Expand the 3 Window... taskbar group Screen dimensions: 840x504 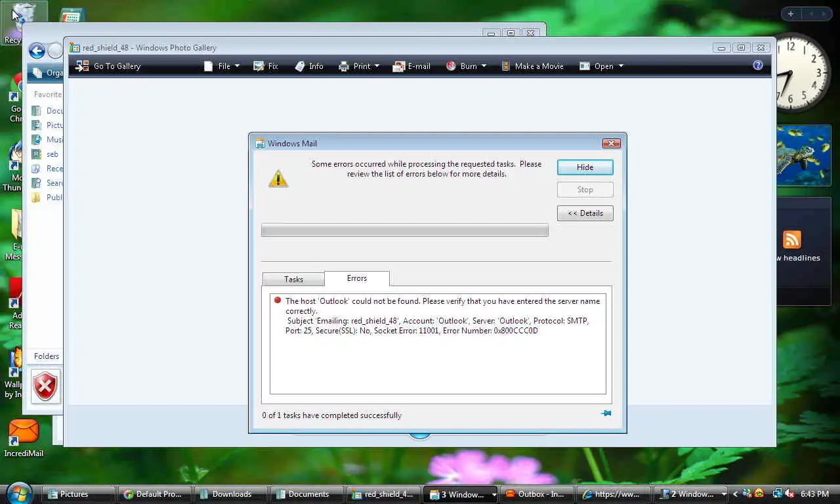click(x=460, y=494)
